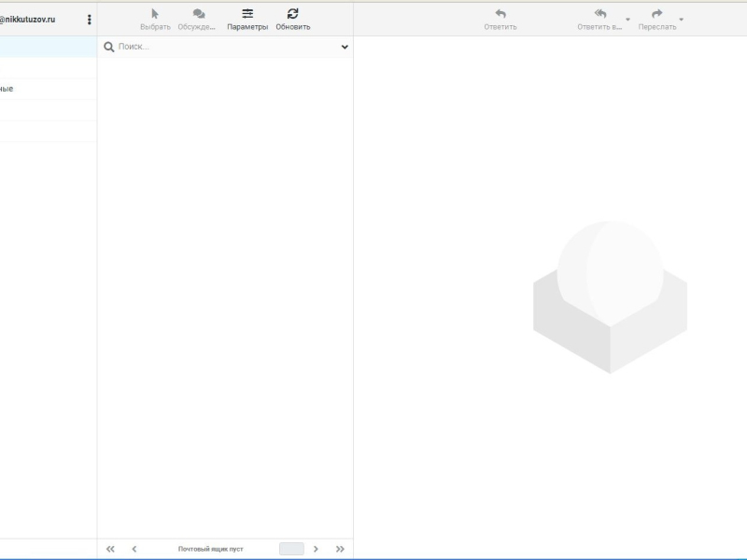
Task: Go to the first page of messages
Action: point(110,549)
